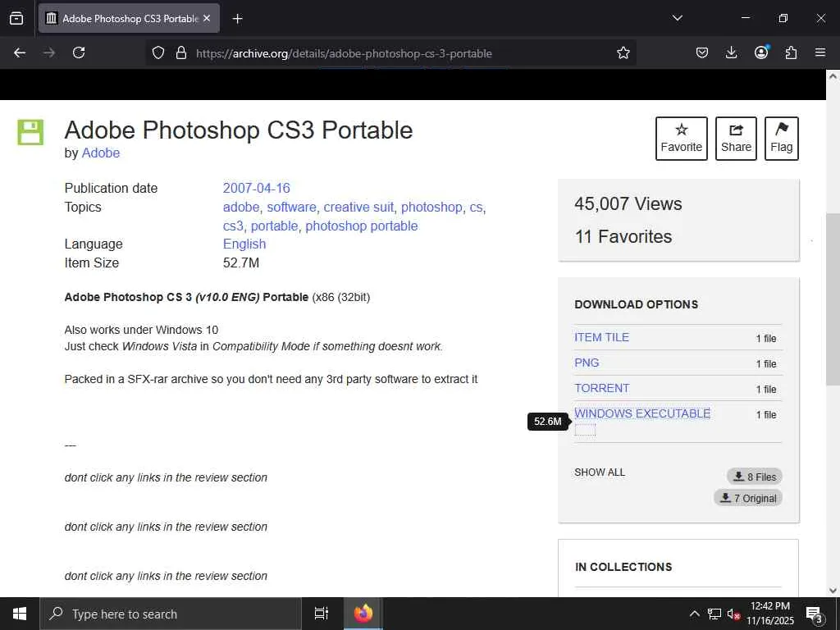
Task: Open tracking protection shield info
Action: tap(158, 53)
